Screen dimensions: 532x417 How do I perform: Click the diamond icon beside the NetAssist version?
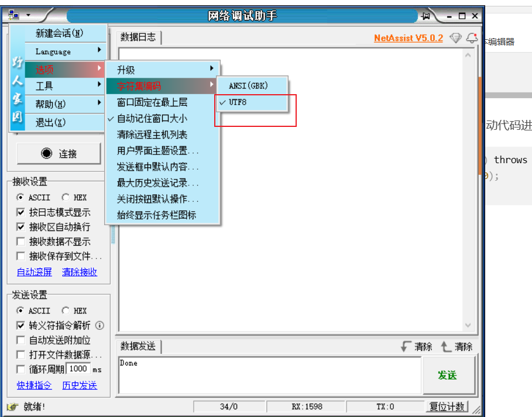(455, 37)
